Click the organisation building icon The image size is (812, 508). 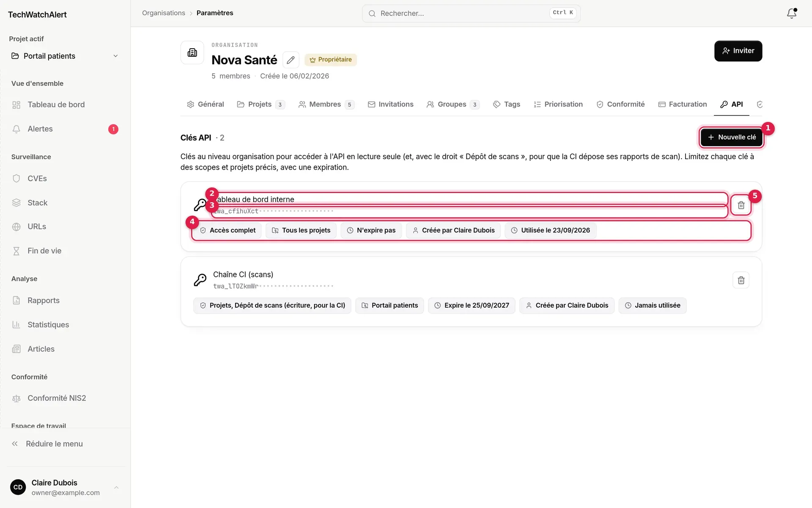coord(192,52)
